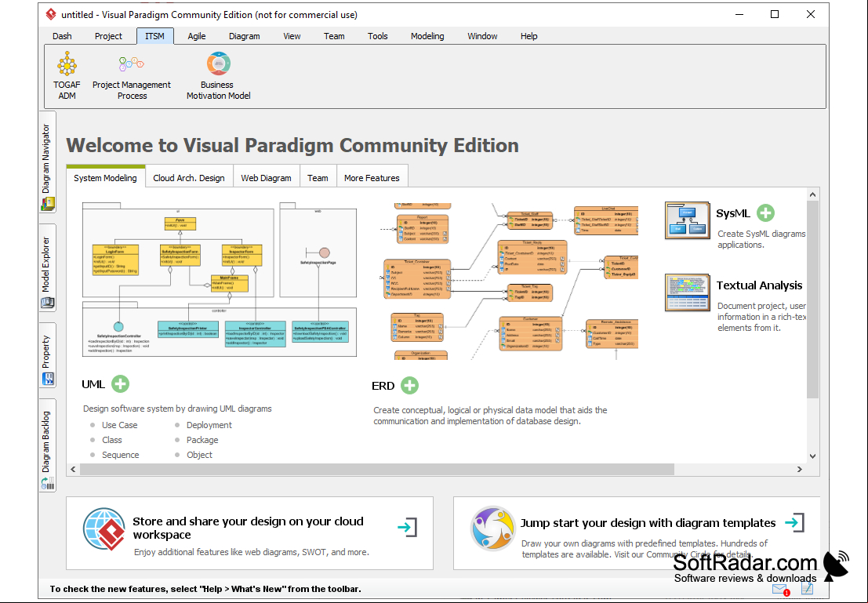Switch to the Web Diagram tab

(267, 178)
